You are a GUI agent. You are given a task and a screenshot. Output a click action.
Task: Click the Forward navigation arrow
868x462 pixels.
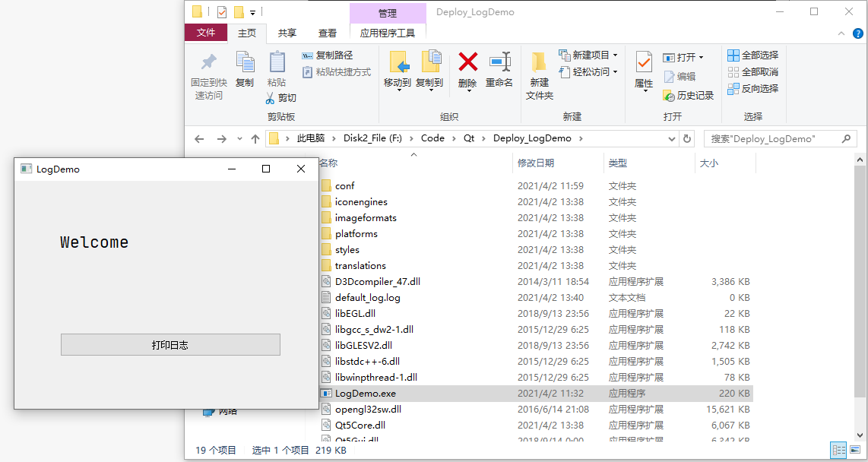pos(221,139)
